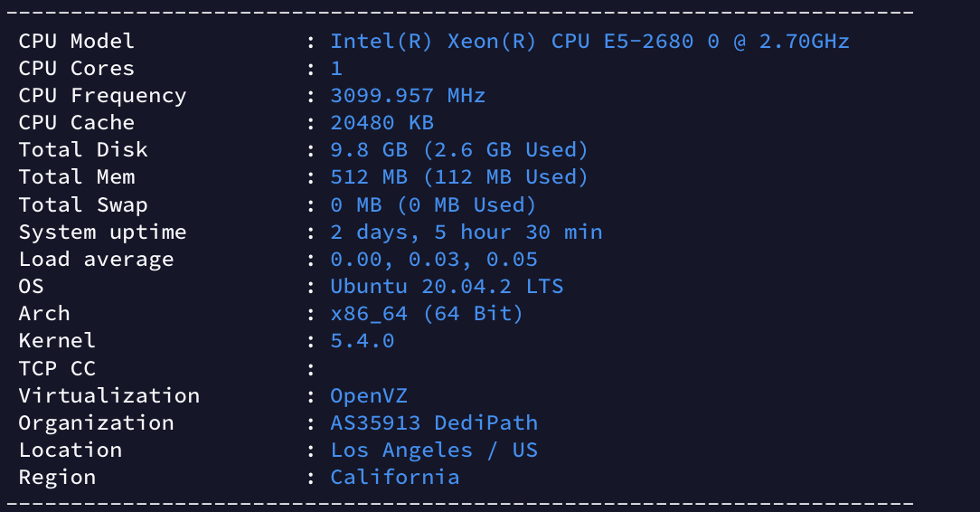Click the Total Disk label

(83, 150)
